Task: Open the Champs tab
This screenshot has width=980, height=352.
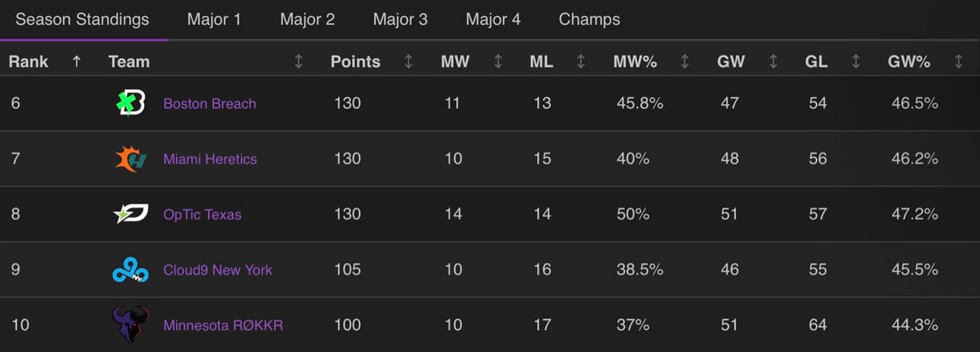Action: [589, 20]
